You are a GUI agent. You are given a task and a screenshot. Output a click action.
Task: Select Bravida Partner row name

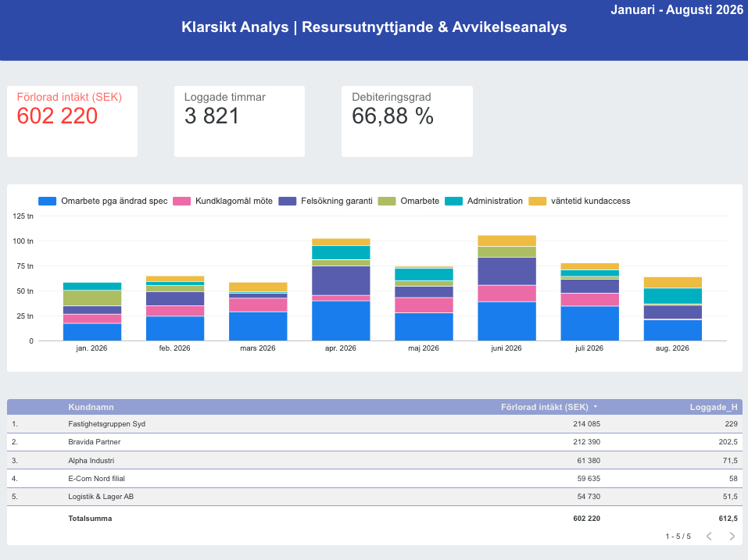click(95, 442)
